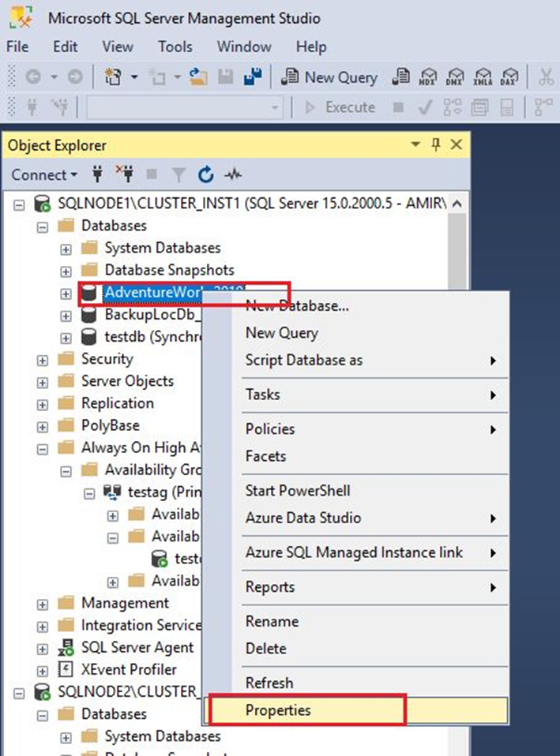Click the Disconnect icon with red X
The height and width of the screenshot is (756, 560).
(x=124, y=174)
